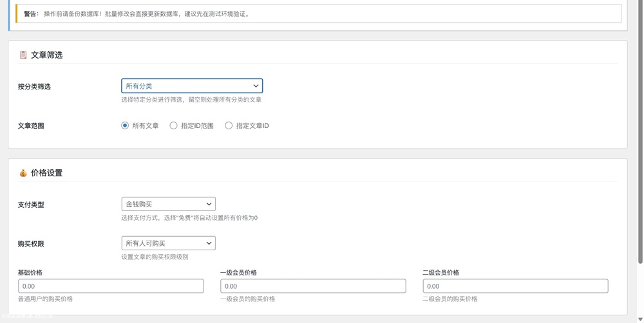The image size is (644, 323).
Task: Click the clipboard icon beside 文章筛选
Action: pos(23,55)
